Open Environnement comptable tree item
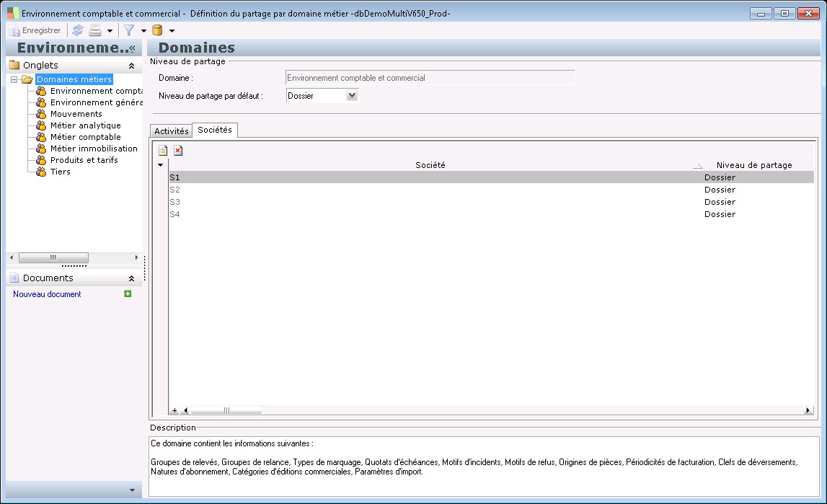 click(x=97, y=91)
